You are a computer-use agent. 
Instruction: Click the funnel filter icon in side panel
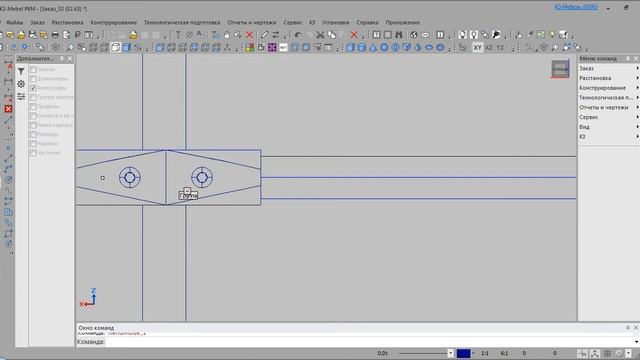point(21,71)
